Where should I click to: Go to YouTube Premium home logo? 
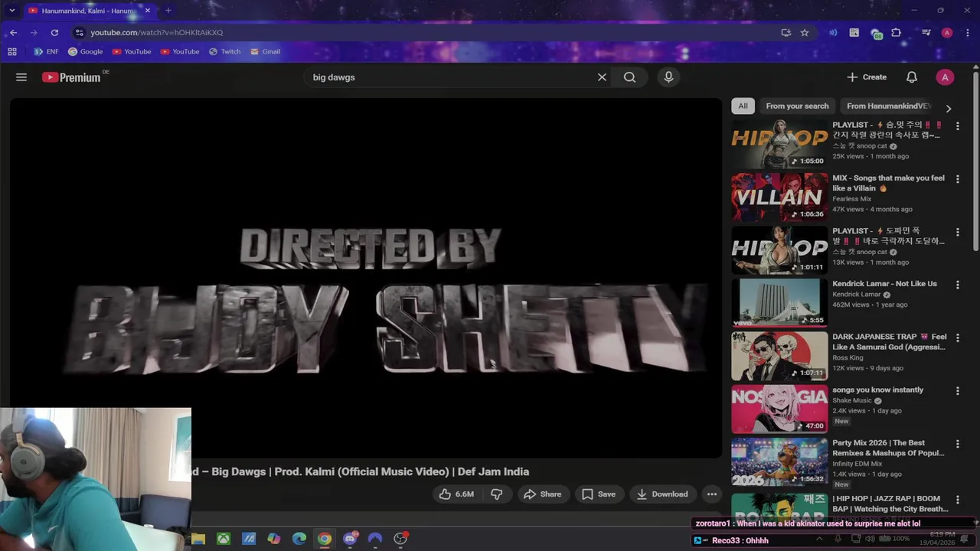(71, 77)
